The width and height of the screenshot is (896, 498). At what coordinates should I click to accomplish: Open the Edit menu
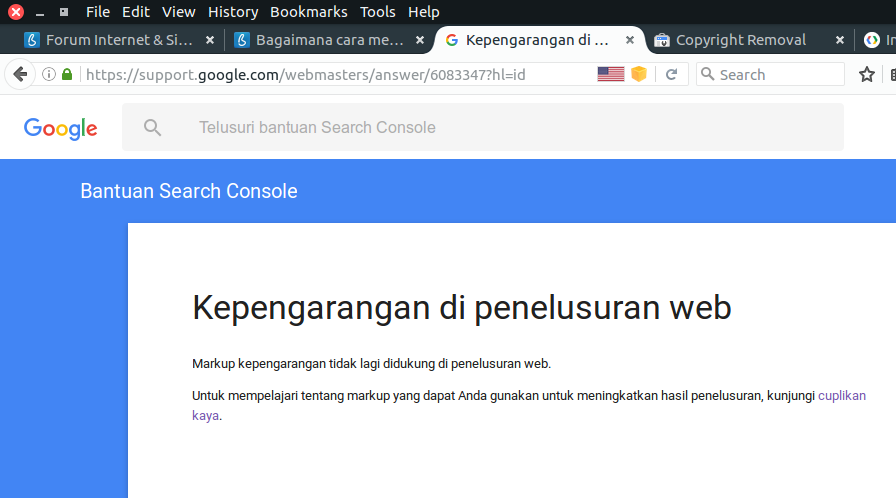135,12
